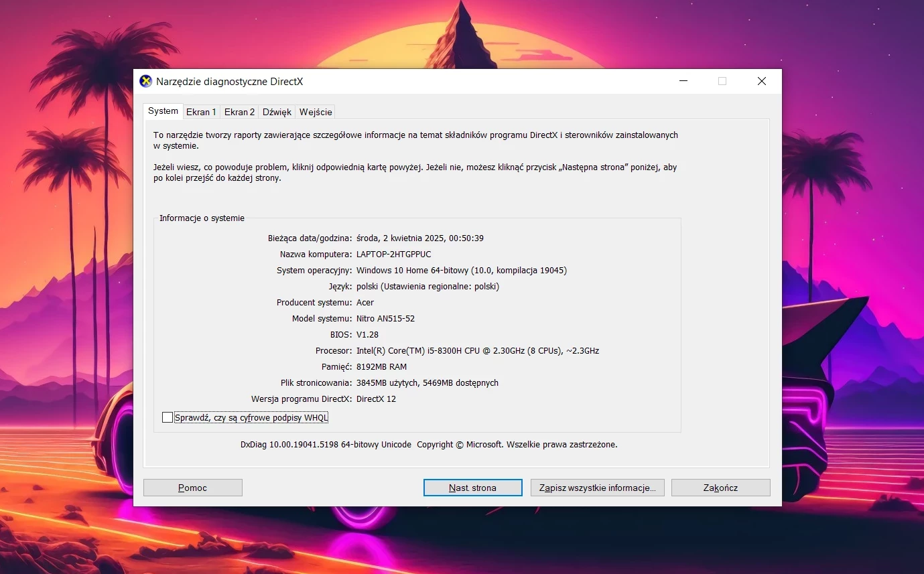The image size is (924, 574).
Task: Click the memory value 8192MB RAM
Action: coord(381,366)
